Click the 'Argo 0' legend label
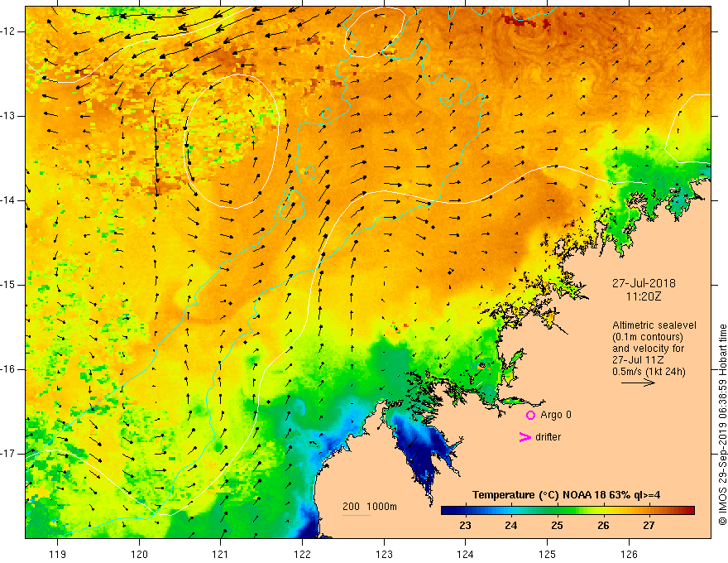Image resolution: width=728 pixels, height=563 pixels. 556,415
